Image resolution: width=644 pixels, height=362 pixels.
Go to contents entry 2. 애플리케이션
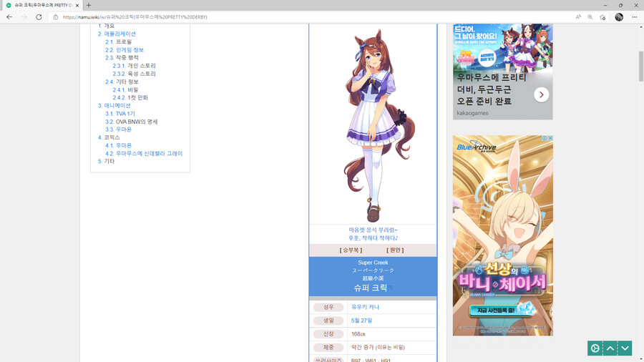click(x=117, y=34)
